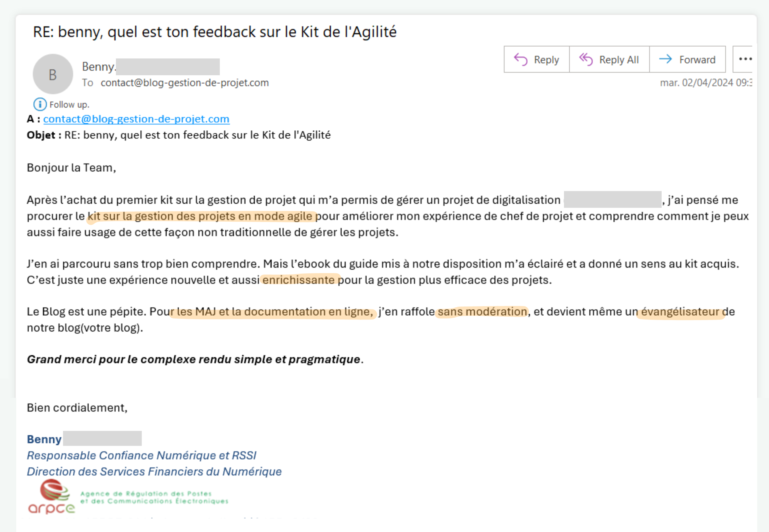Image resolution: width=769 pixels, height=532 pixels.
Task: Click the purple Reply arrow icon
Action: (x=521, y=59)
